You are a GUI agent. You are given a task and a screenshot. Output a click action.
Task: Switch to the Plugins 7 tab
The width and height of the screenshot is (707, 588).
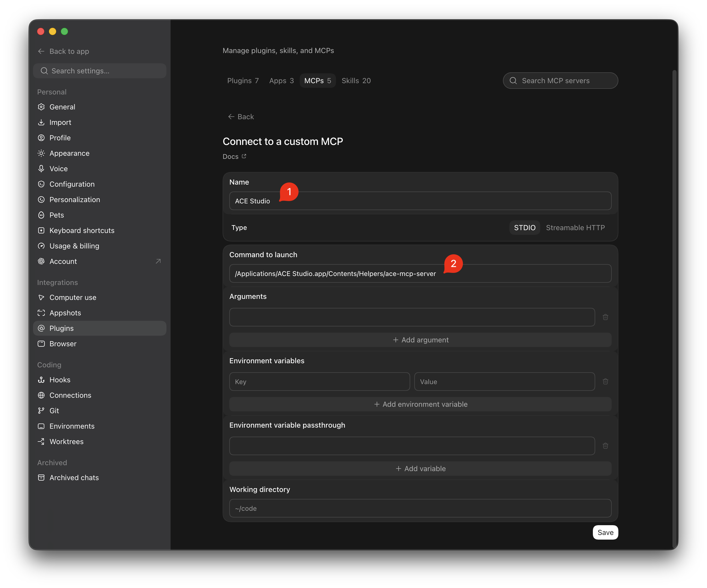pyautogui.click(x=243, y=81)
